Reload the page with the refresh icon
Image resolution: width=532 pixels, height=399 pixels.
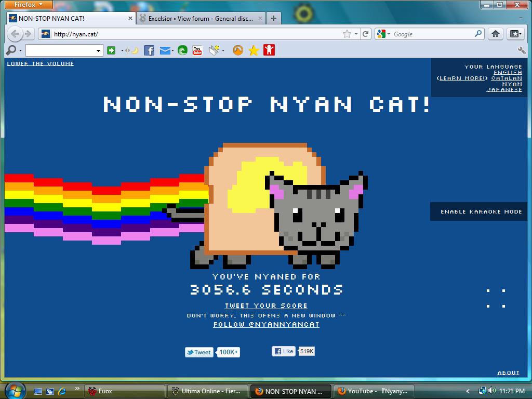pos(365,34)
